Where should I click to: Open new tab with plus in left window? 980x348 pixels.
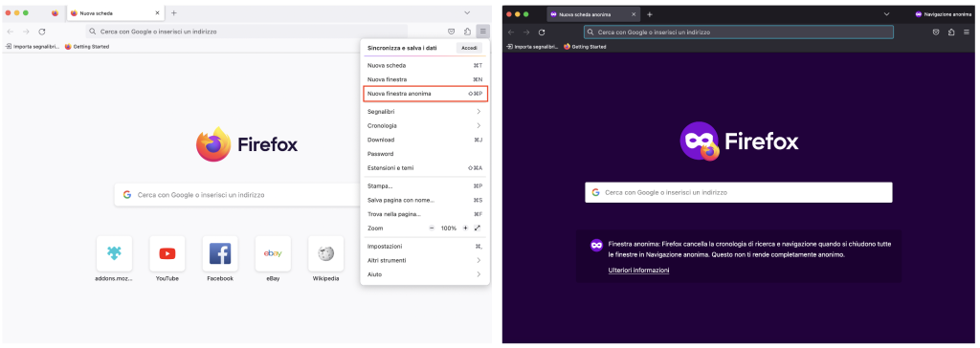pos(174,13)
